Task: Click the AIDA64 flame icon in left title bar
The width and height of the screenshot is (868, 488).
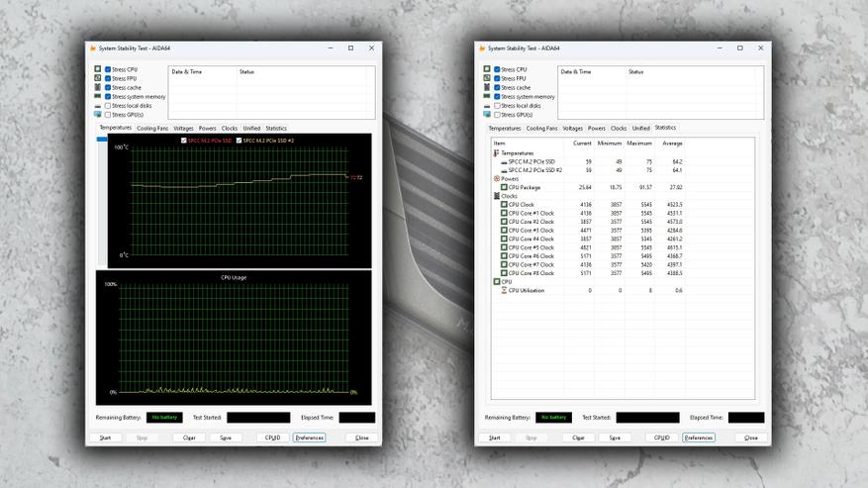Action: pyautogui.click(x=93, y=49)
